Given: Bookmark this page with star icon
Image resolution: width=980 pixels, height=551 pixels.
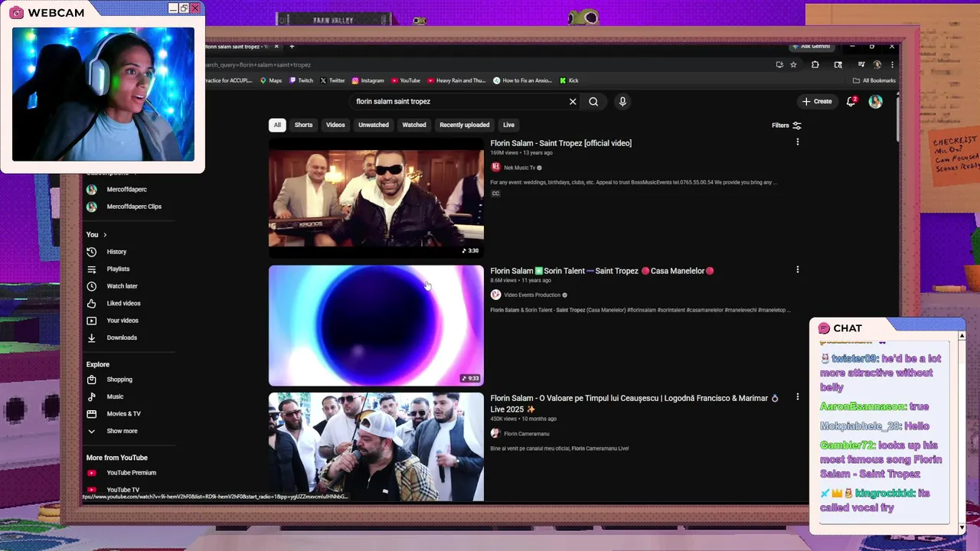Looking at the screenshot, I should (x=793, y=65).
